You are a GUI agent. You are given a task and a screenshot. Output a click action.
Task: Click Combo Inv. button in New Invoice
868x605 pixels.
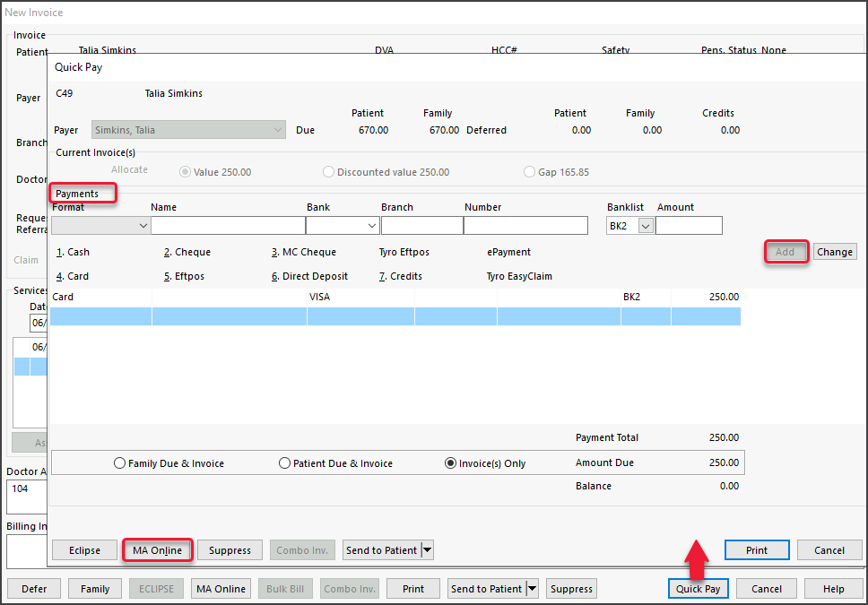click(350, 589)
